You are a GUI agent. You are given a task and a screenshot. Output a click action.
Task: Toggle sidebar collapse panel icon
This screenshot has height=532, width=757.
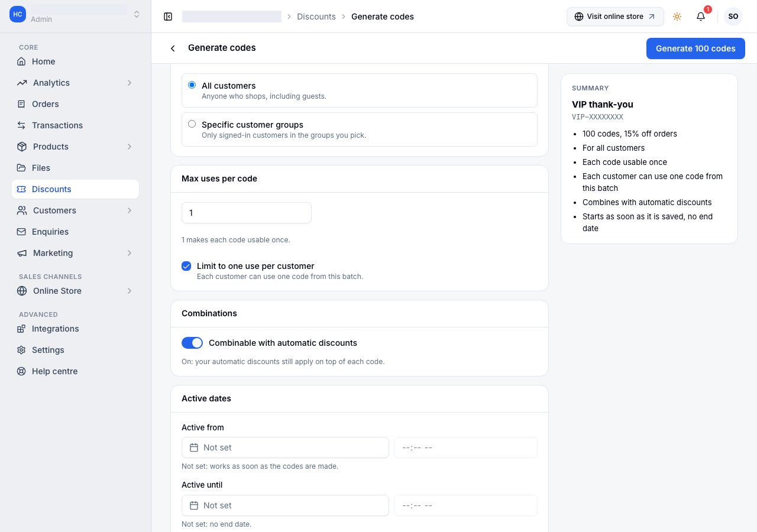coord(168,17)
